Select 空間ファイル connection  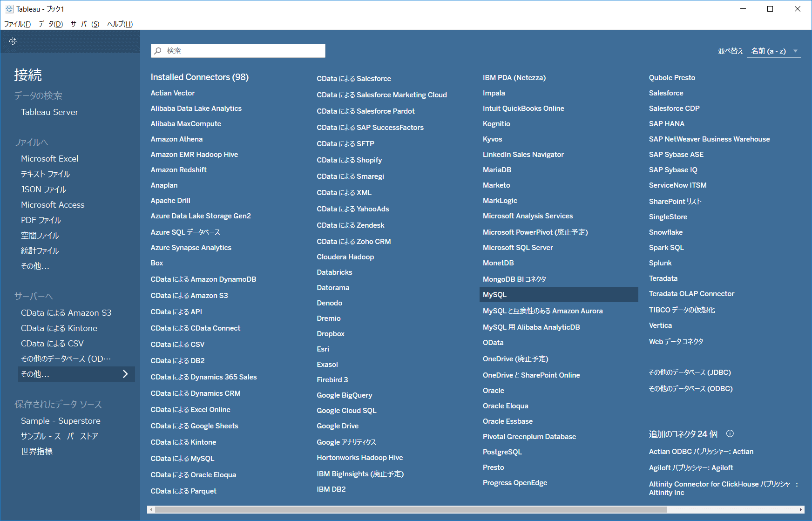(40, 236)
